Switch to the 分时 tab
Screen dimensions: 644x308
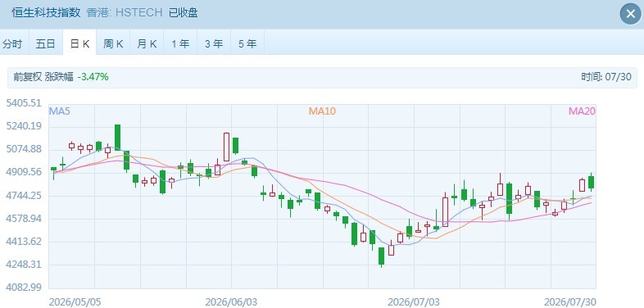(12, 42)
